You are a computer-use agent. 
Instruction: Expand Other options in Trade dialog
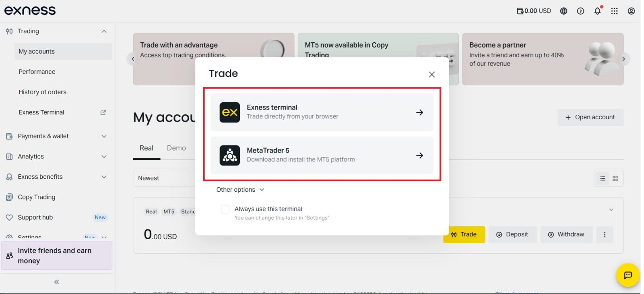point(240,190)
